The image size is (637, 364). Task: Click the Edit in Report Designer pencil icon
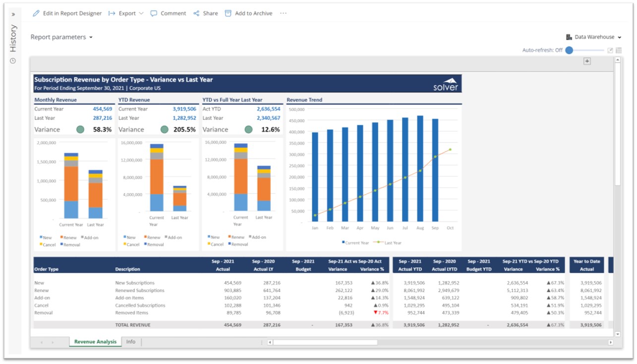(x=36, y=13)
